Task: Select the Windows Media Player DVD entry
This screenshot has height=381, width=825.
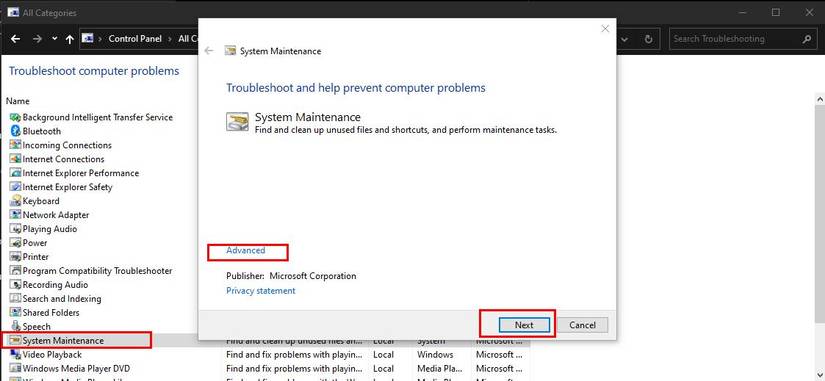Action: pos(76,368)
